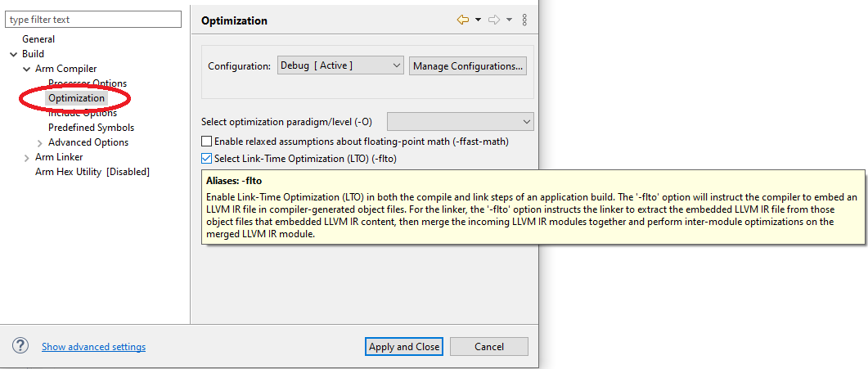Click the back navigation arrow icon
This screenshot has width=868, height=369.
(x=463, y=20)
